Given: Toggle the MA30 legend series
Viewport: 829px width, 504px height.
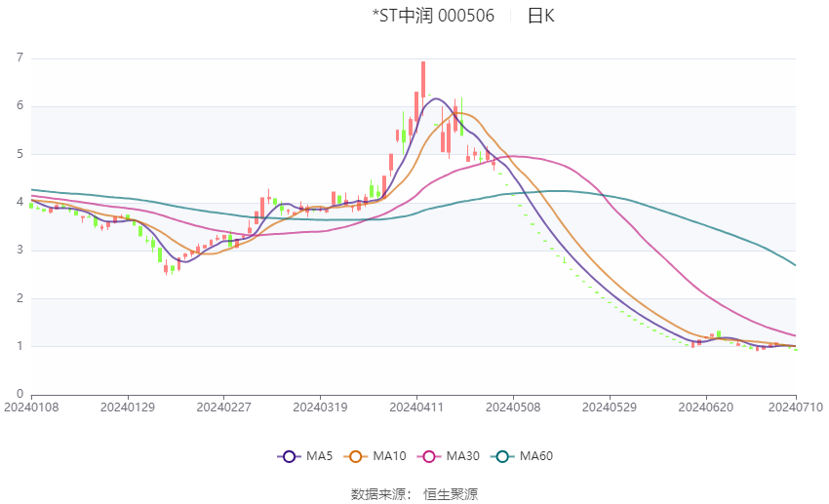Looking at the screenshot, I should (x=449, y=456).
